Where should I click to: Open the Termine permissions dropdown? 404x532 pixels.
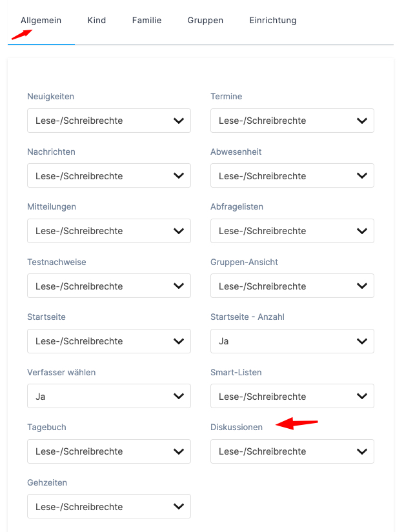[292, 121]
